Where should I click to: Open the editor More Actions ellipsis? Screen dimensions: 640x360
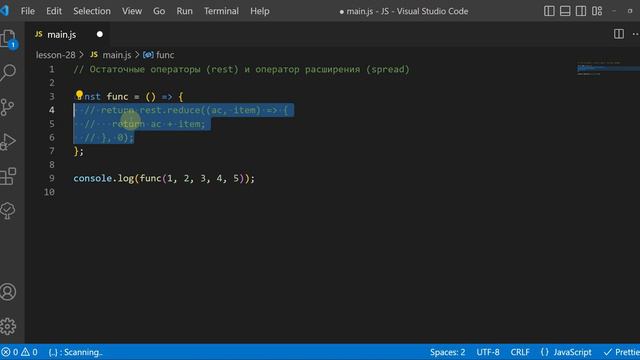[x=636, y=34]
